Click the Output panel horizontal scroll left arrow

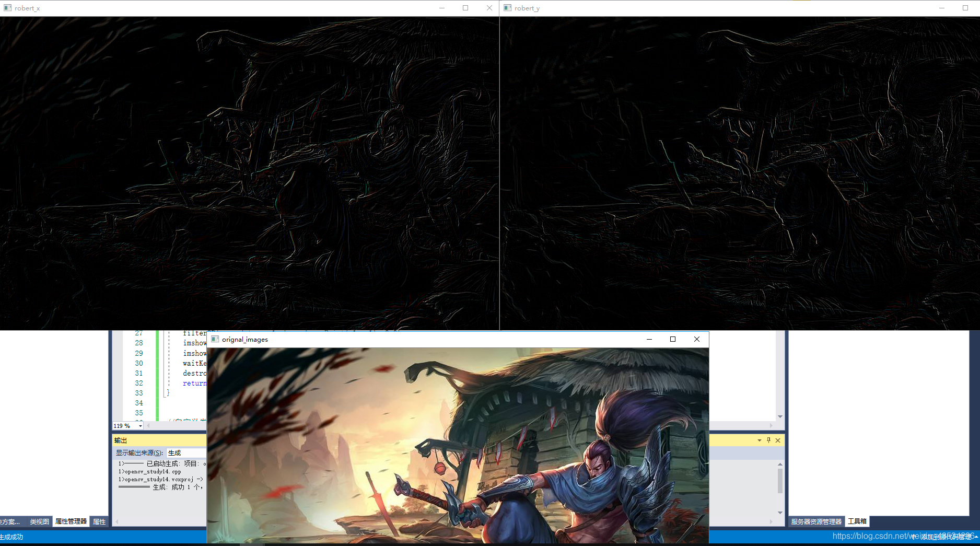pyautogui.click(x=116, y=521)
